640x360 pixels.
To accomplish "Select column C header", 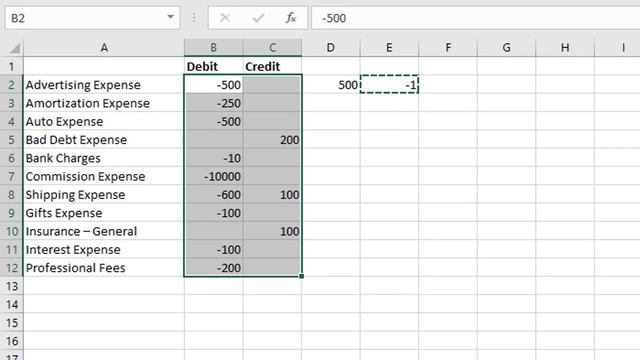I will [272, 48].
